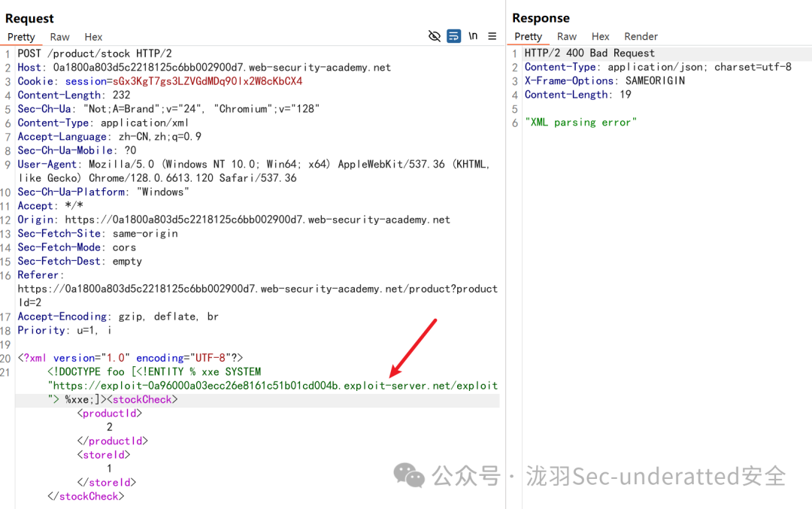Open the Request panel hamburger menu
The height and width of the screenshot is (509, 812).
point(492,36)
